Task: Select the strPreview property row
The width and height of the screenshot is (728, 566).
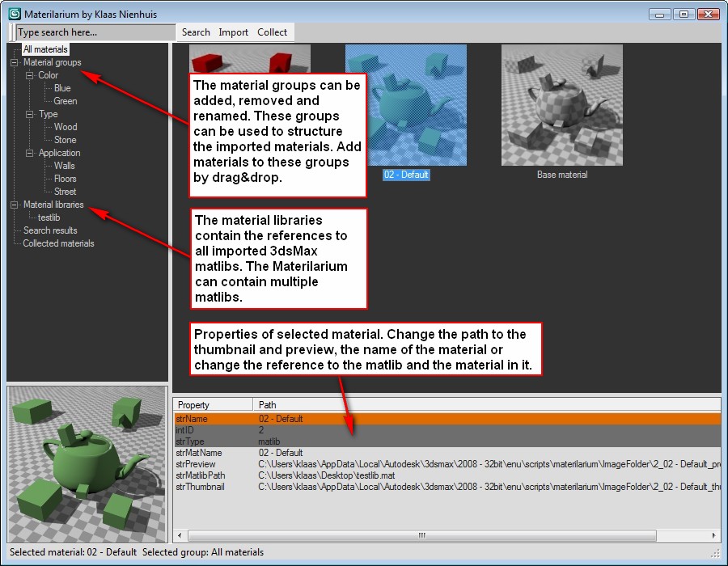Action: [447, 464]
